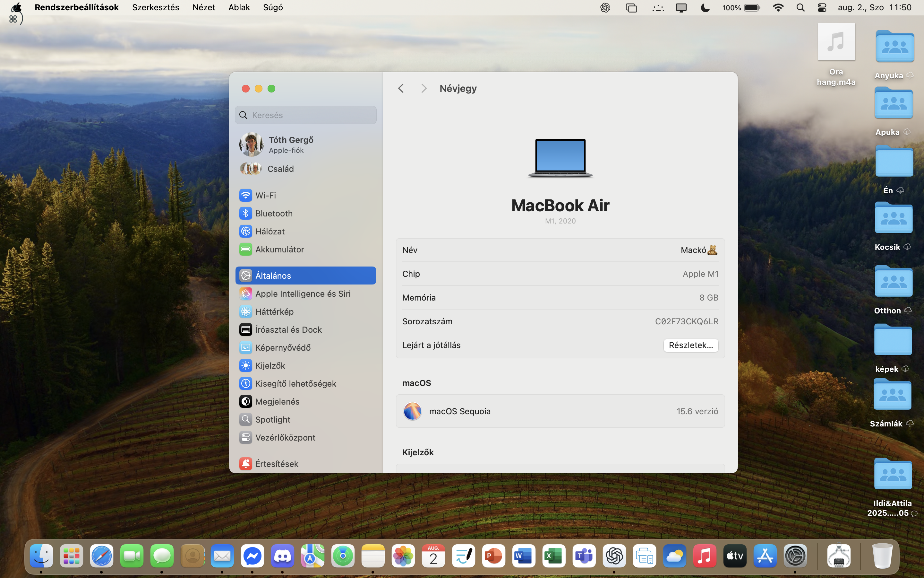Open Maps from the Dock

click(313, 556)
